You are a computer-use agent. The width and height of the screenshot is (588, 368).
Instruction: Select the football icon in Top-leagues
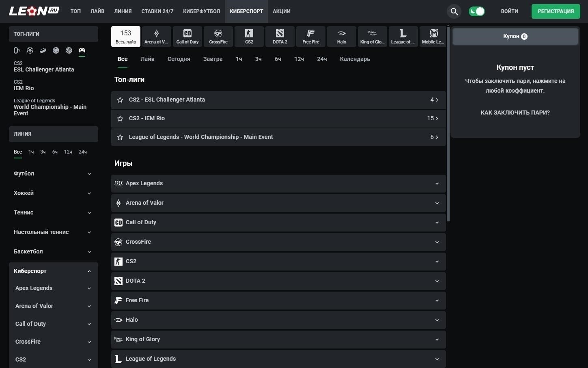coord(30,50)
